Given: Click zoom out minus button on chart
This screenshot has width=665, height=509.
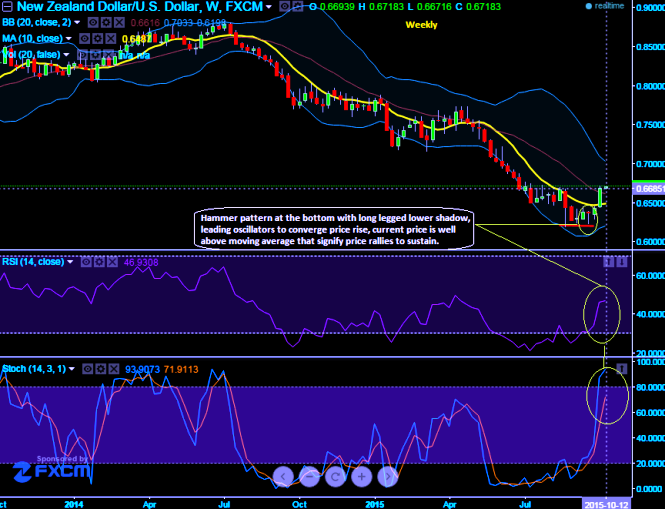Looking at the screenshot, I should [x=309, y=476].
